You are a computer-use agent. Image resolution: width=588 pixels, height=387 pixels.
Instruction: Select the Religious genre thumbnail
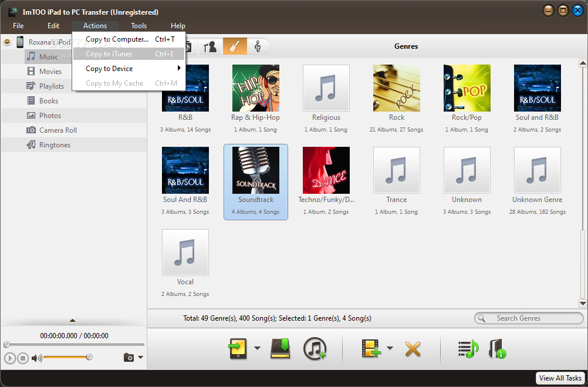coord(326,88)
